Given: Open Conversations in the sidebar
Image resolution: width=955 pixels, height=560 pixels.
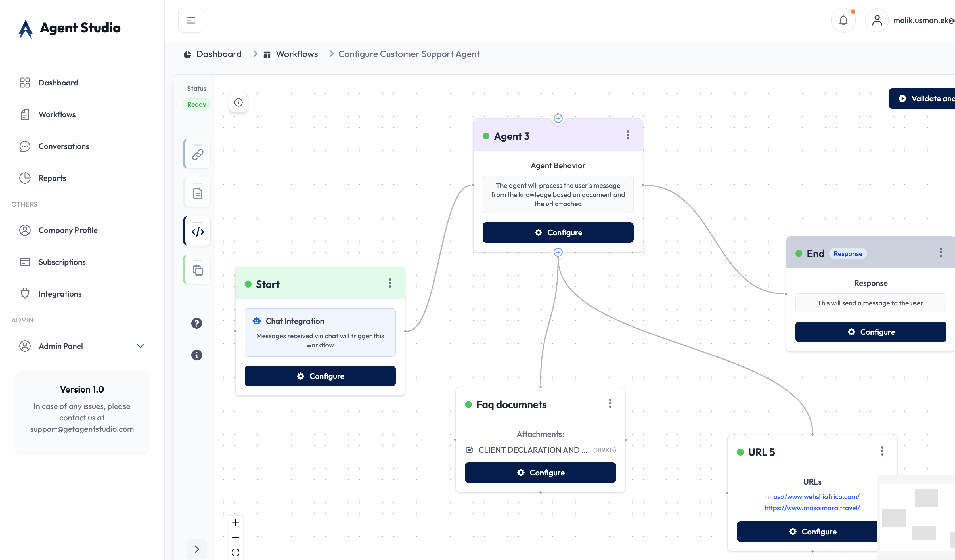Looking at the screenshot, I should [x=64, y=146].
